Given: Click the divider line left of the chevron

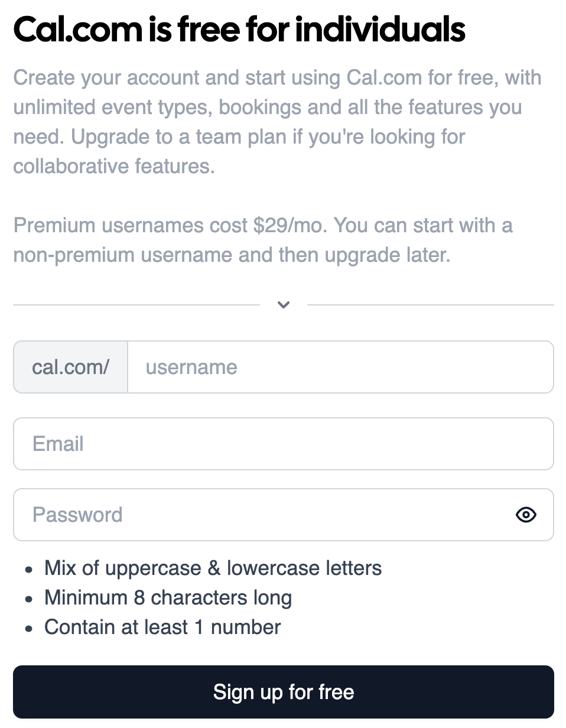Looking at the screenshot, I should 136,305.
